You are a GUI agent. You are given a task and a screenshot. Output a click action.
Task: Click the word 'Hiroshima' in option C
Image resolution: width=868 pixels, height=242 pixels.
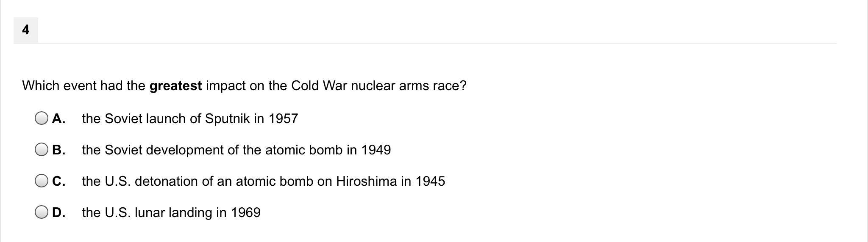point(366,181)
